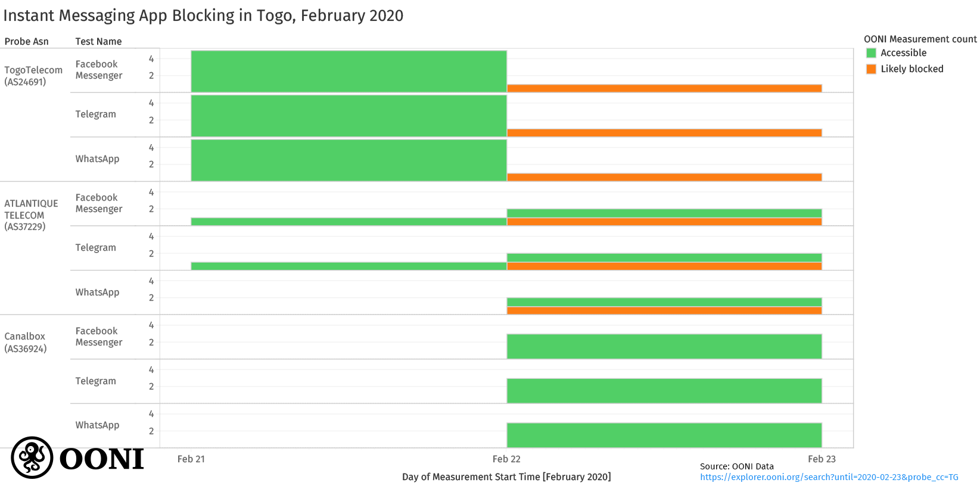Click Canalbox WhatsApp green accessible bar

pyautogui.click(x=664, y=435)
